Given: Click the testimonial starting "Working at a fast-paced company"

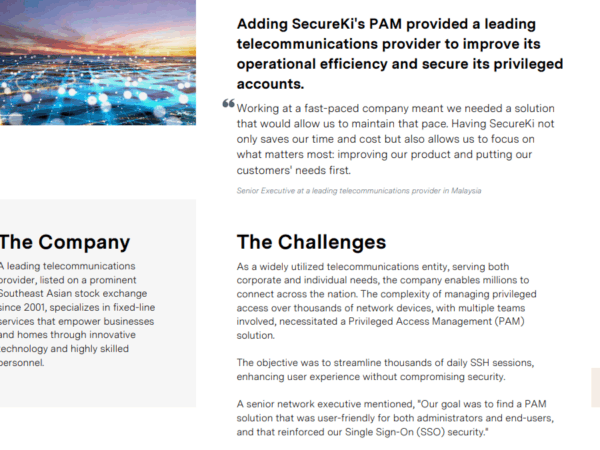Looking at the screenshot, I should pos(395,139).
